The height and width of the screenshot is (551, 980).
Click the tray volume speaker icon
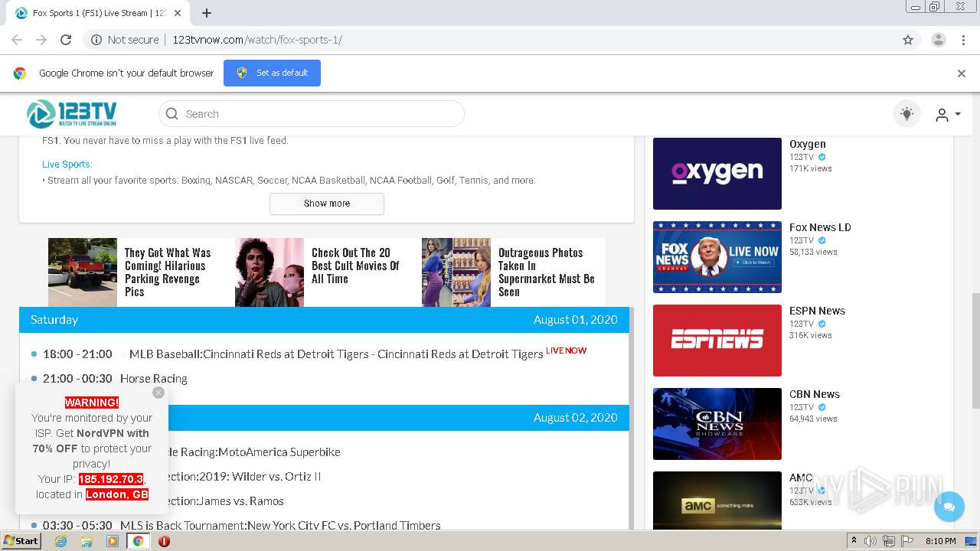(871, 541)
